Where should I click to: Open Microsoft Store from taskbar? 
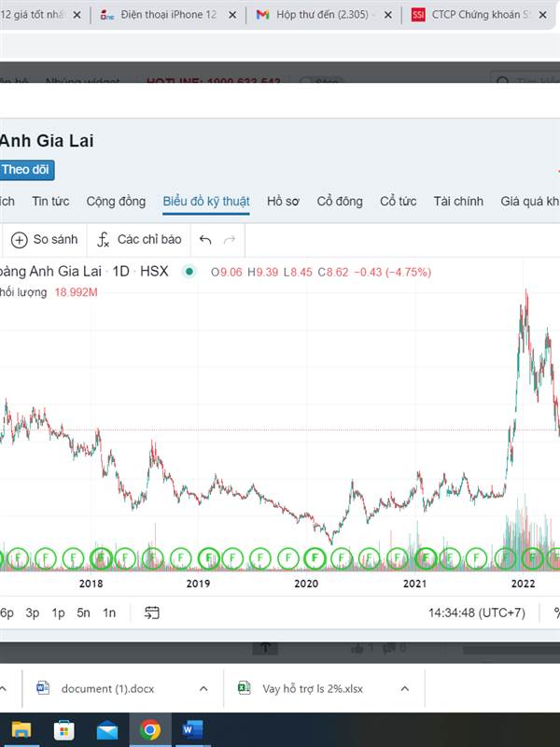(64, 729)
